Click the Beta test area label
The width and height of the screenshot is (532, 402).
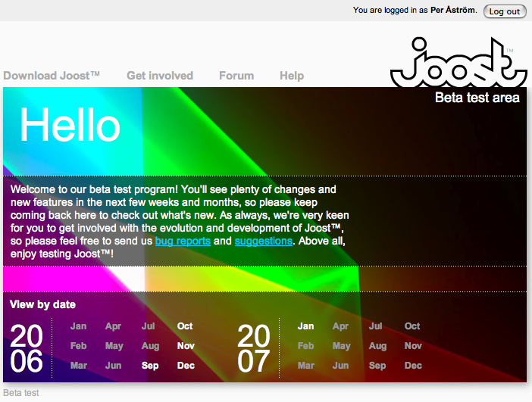[477, 98]
